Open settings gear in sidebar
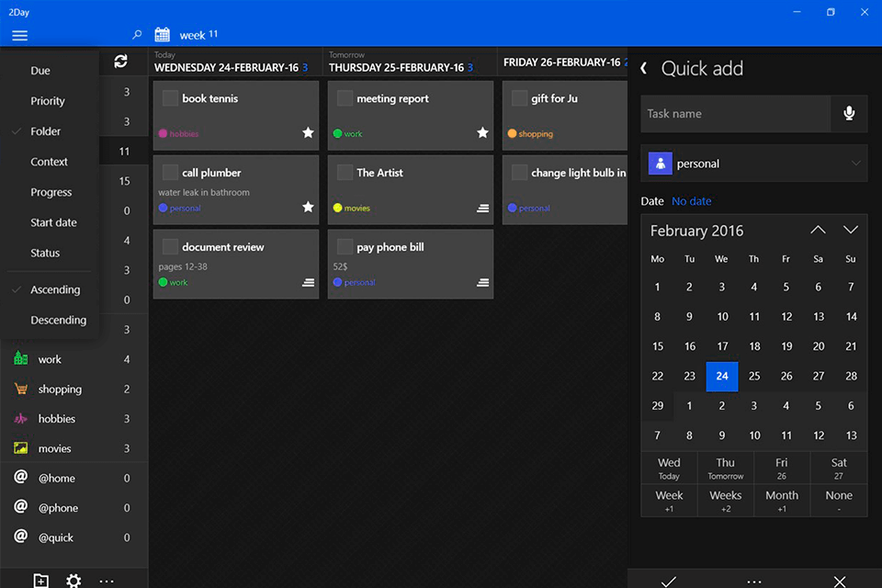 coord(73,580)
